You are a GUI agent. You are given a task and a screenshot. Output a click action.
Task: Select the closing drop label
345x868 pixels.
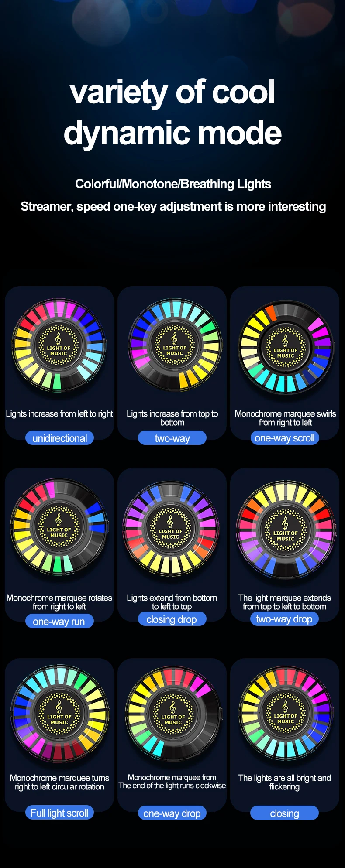(172, 619)
